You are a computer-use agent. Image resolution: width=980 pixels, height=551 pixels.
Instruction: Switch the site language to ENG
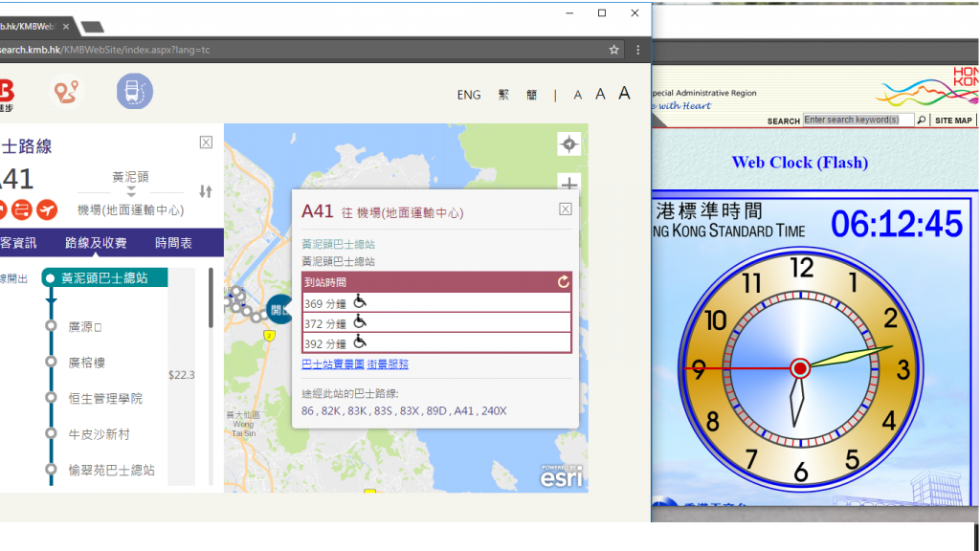tap(469, 95)
